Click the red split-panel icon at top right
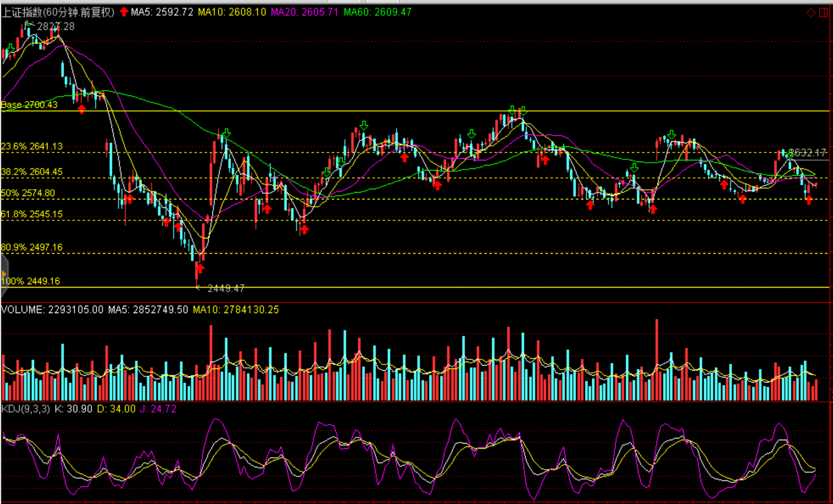The image size is (833, 504). click(x=823, y=12)
